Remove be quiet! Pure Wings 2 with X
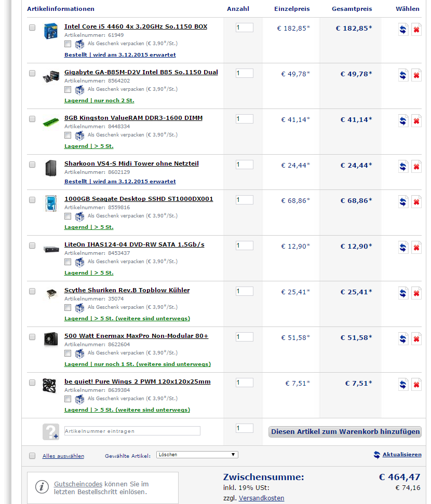Viewport: 431px width, 504px height. pos(416,385)
